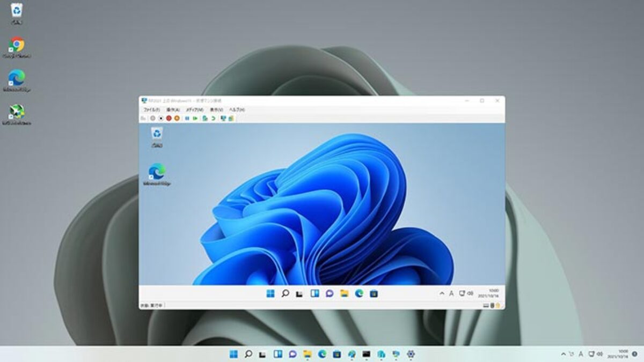Open File Explorer in the VM taskbar
Screen dimensions: 644x362
(345, 293)
